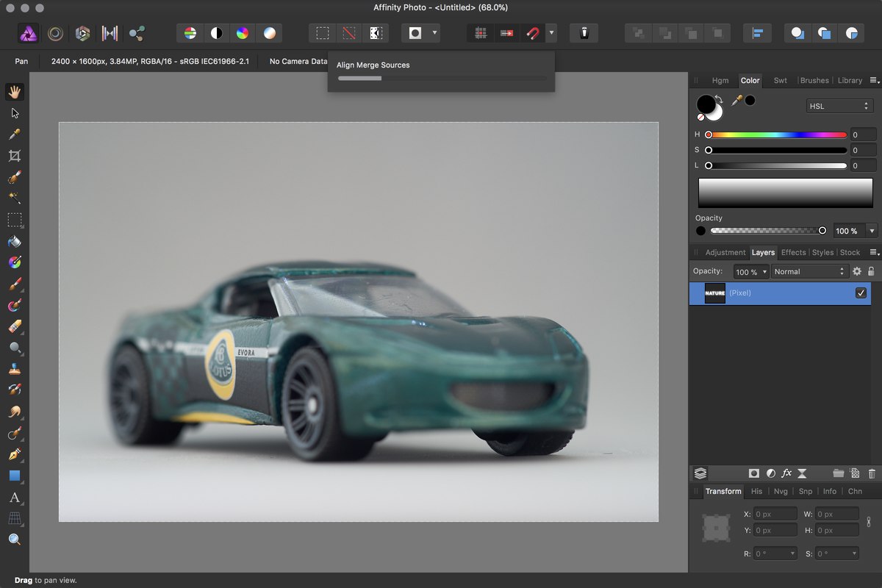Image resolution: width=882 pixels, height=588 pixels.
Task: Select the Artistic Text tool
Action: (15, 497)
